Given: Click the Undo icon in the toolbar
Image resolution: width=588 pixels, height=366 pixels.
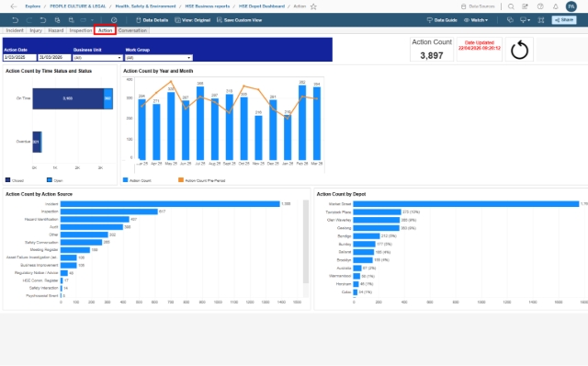Looking at the screenshot, I should click(15, 20).
